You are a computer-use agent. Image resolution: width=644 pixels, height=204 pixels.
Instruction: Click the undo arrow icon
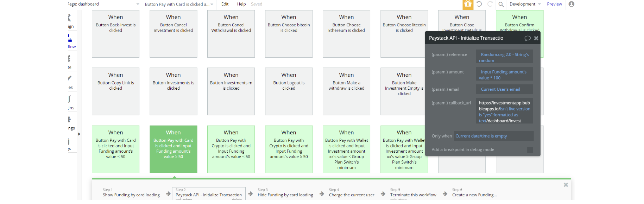479,4
